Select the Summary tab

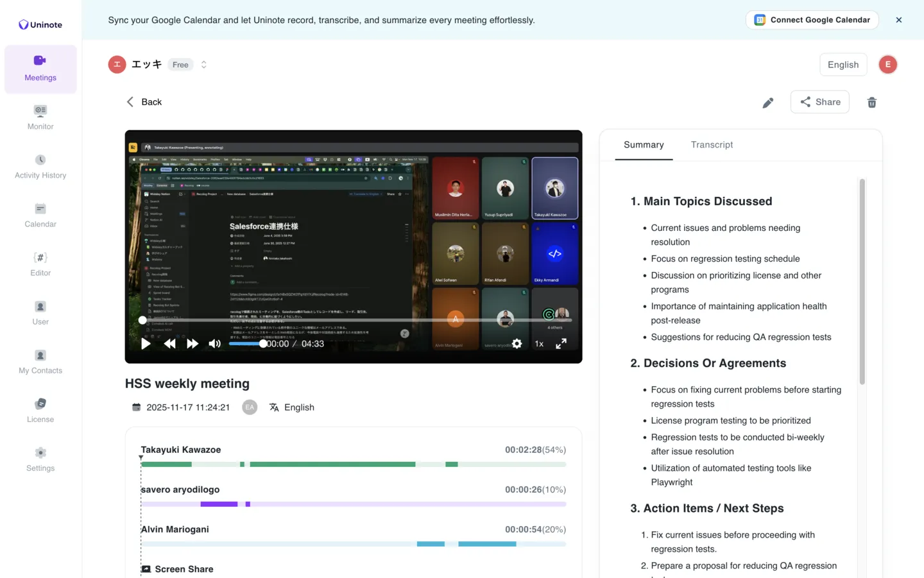tap(644, 145)
